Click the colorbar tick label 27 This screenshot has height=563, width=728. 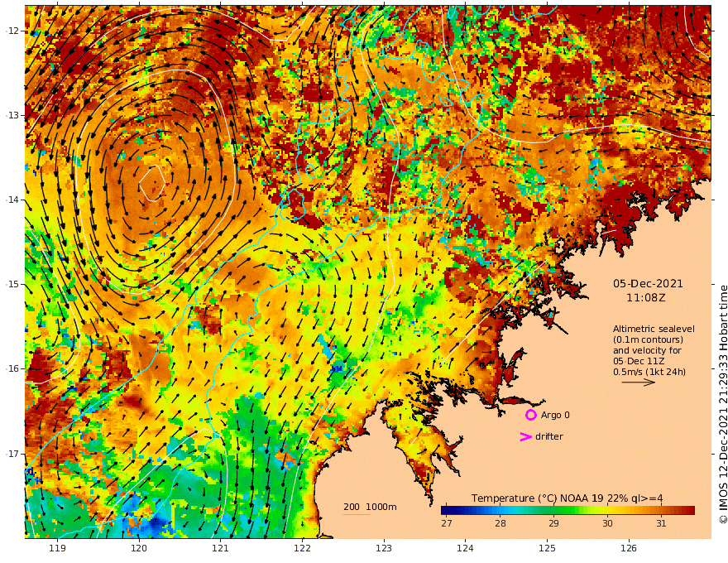click(x=446, y=523)
